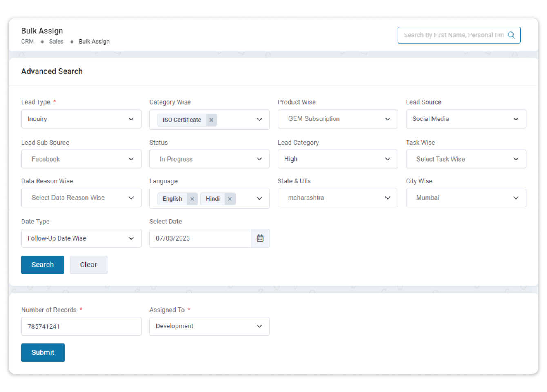The image size is (547, 392).
Task: Click the search magnifier icon in the top bar
Action: pos(511,35)
